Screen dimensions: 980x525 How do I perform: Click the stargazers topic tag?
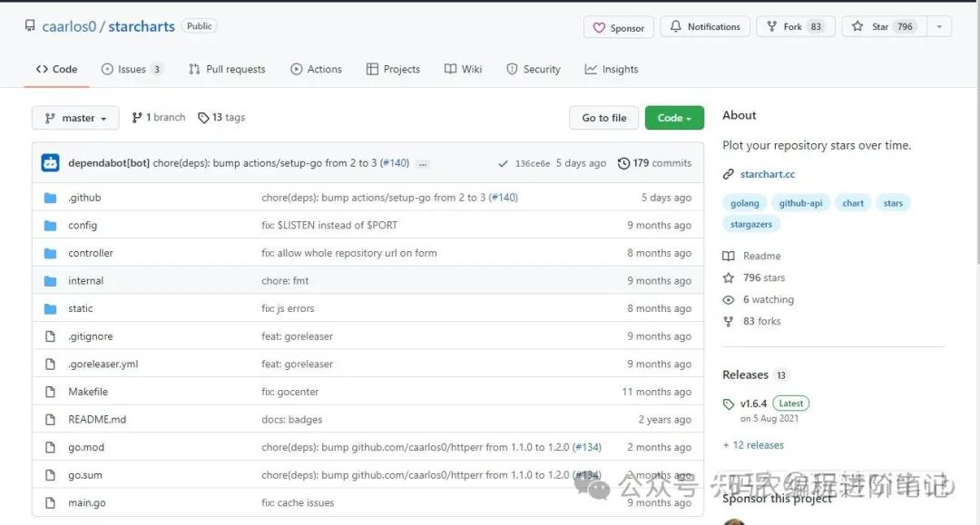(751, 224)
